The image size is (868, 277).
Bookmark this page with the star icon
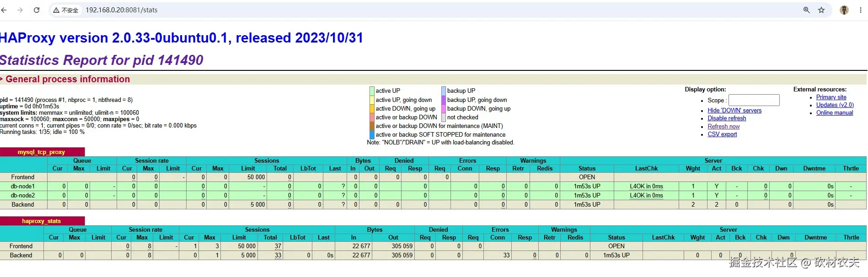821,10
